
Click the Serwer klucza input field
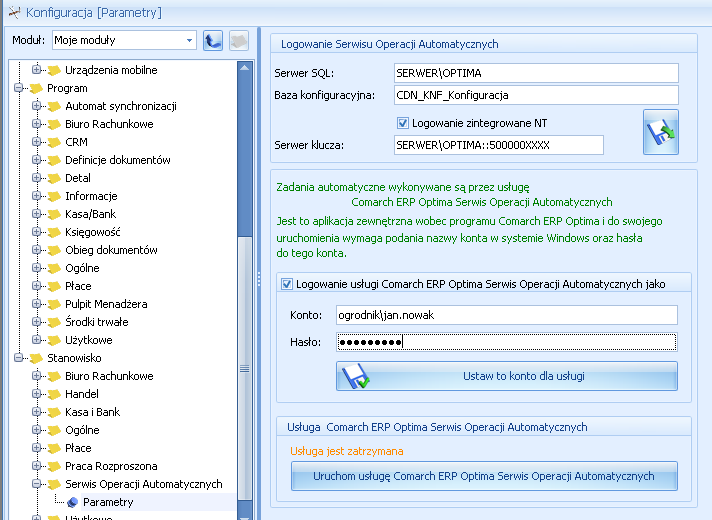pos(499,145)
